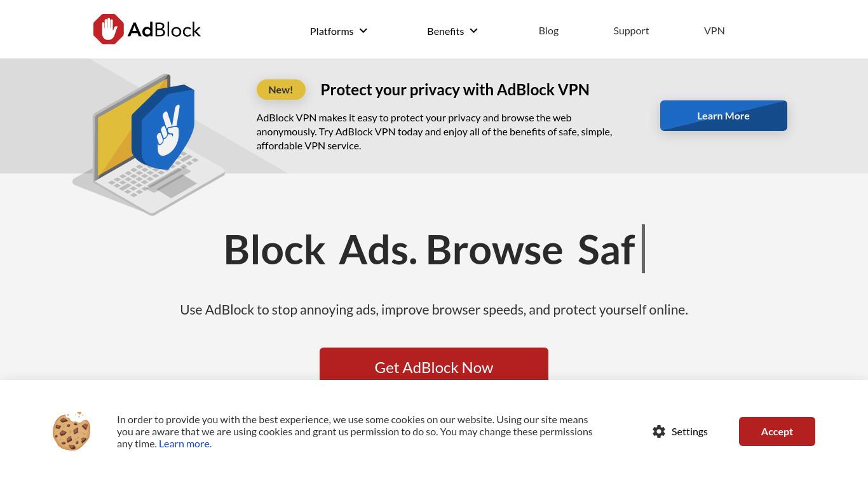Follow the Learn more cookie link
Image resolution: width=868 pixels, height=488 pixels.
click(x=185, y=444)
